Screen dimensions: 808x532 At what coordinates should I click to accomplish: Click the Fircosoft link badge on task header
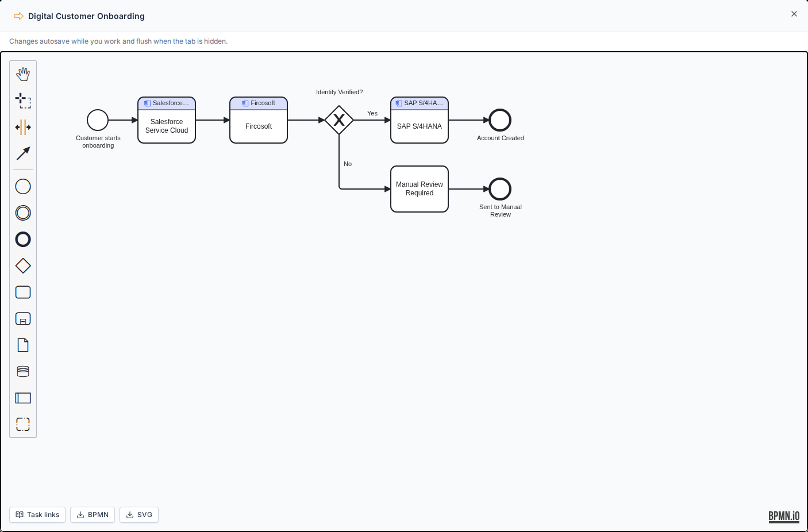[259, 103]
